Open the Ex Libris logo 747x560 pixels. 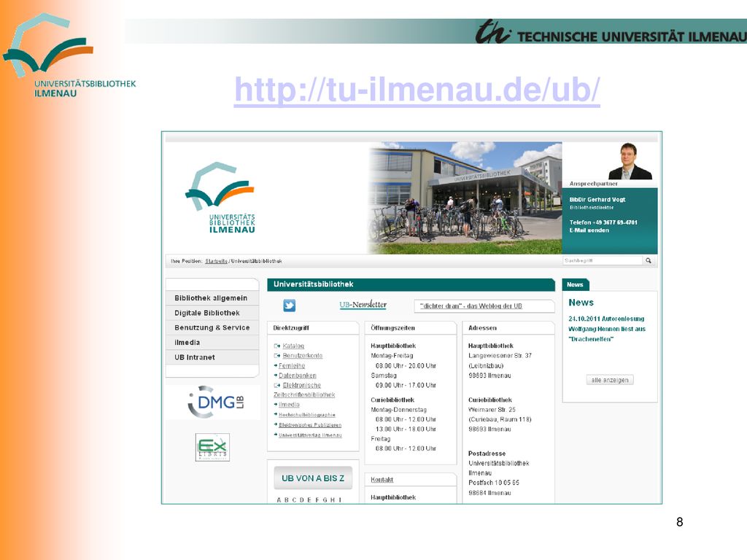[212, 447]
